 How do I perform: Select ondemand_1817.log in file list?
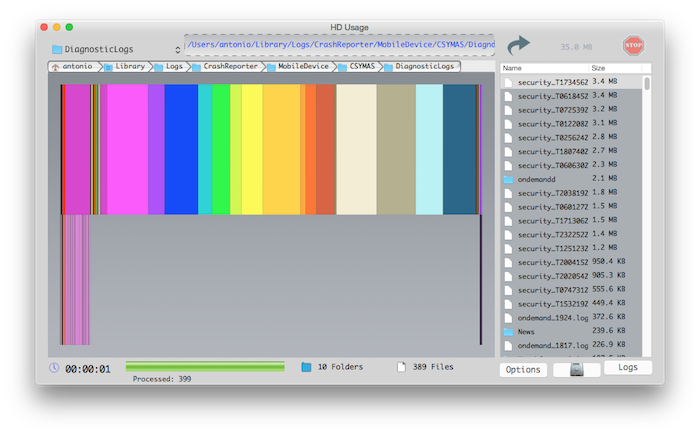[571, 345]
